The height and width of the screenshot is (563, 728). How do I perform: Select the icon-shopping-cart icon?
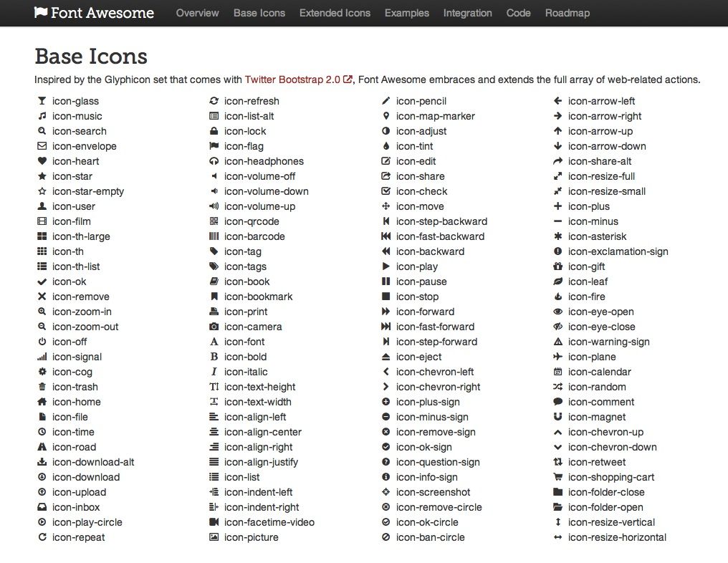[557, 477]
